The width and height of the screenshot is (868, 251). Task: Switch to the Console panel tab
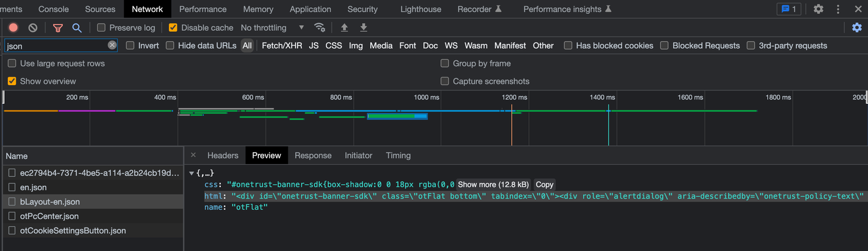click(53, 9)
